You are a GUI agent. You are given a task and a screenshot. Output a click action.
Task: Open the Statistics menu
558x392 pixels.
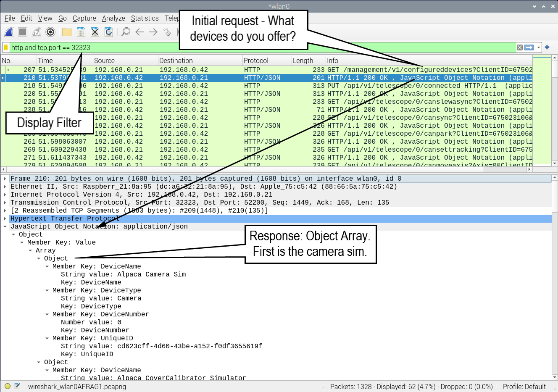pyautogui.click(x=145, y=18)
